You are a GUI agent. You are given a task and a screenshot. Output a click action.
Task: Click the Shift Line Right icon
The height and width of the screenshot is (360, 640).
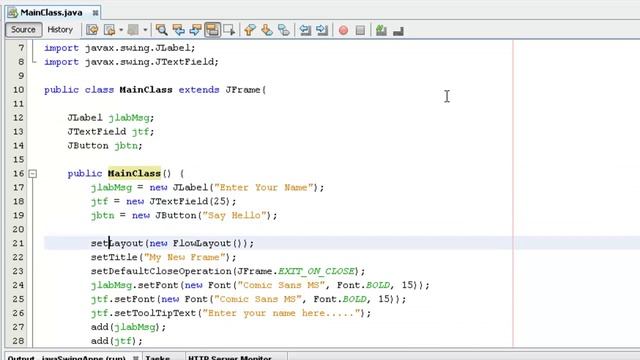(x=322, y=30)
